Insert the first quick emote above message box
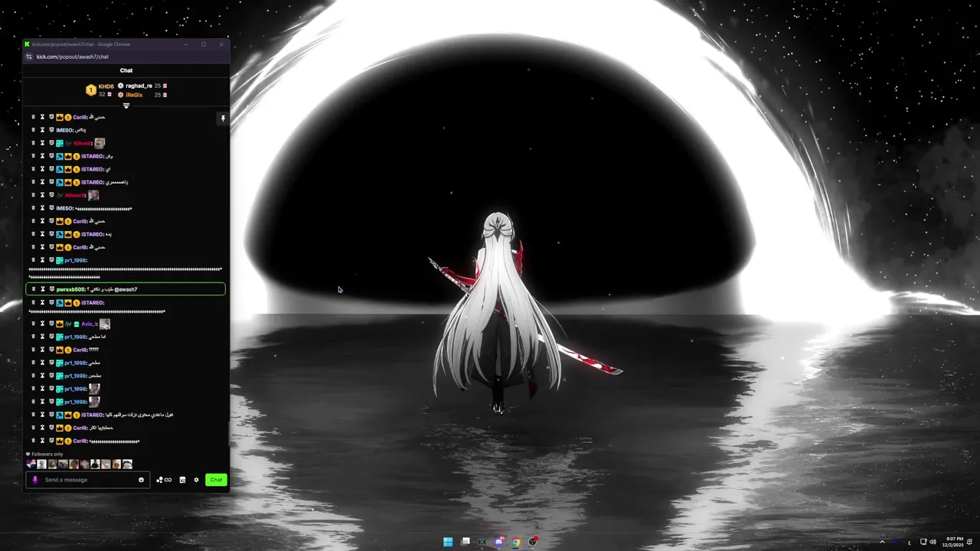The image size is (980, 551). (x=31, y=465)
